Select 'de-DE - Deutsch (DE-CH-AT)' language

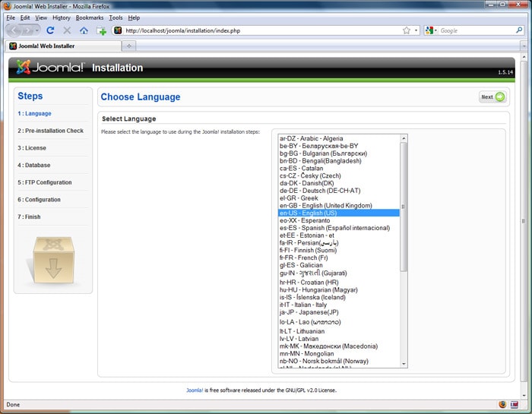(319, 191)
